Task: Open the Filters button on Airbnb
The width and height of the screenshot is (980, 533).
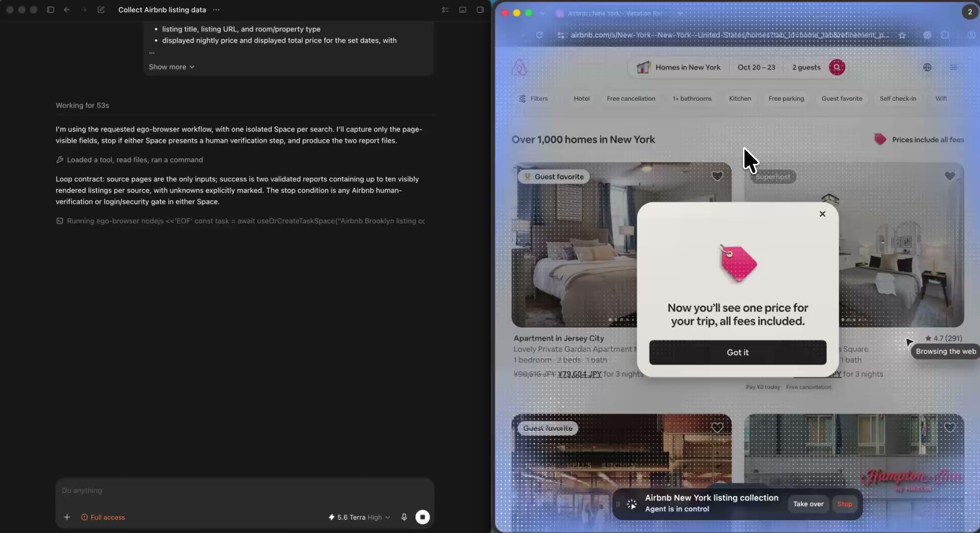Action: click(533, 99)
